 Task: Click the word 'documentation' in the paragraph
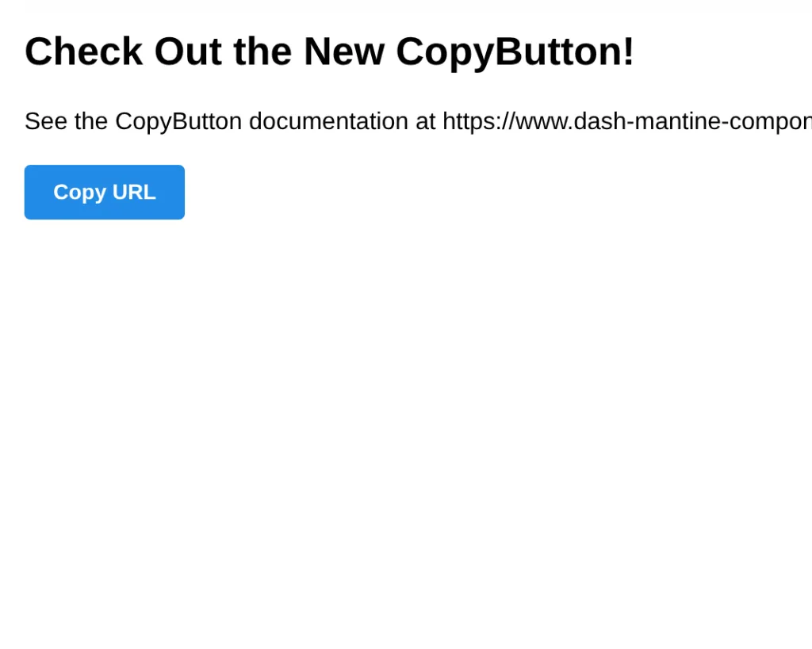coord(328,121)
